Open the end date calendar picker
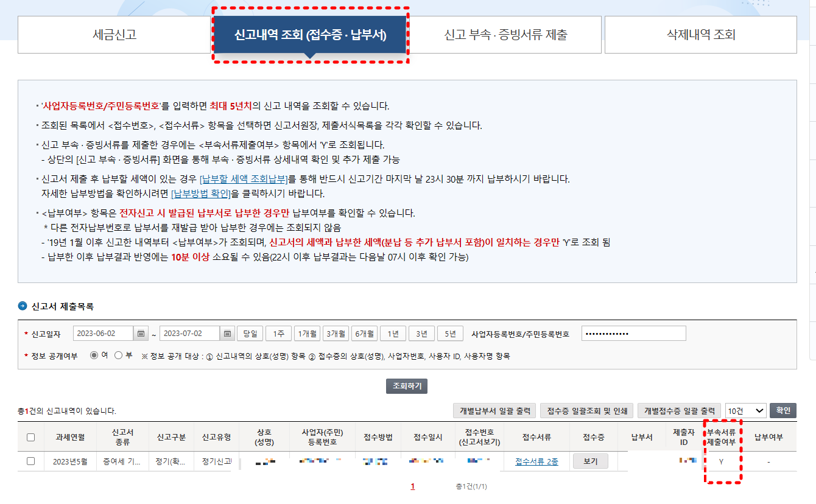Screen dimensions: 816x504 tap(227, 333)
